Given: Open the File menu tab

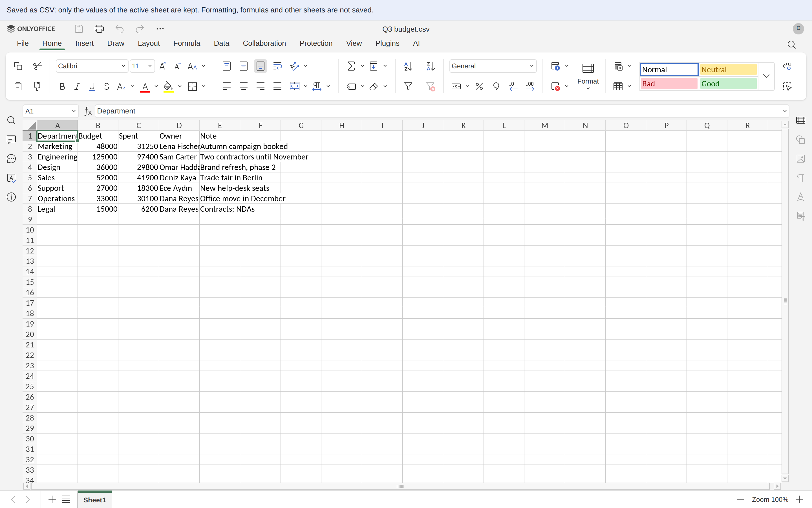Looking at the screenshot, I should pos(23,43).
